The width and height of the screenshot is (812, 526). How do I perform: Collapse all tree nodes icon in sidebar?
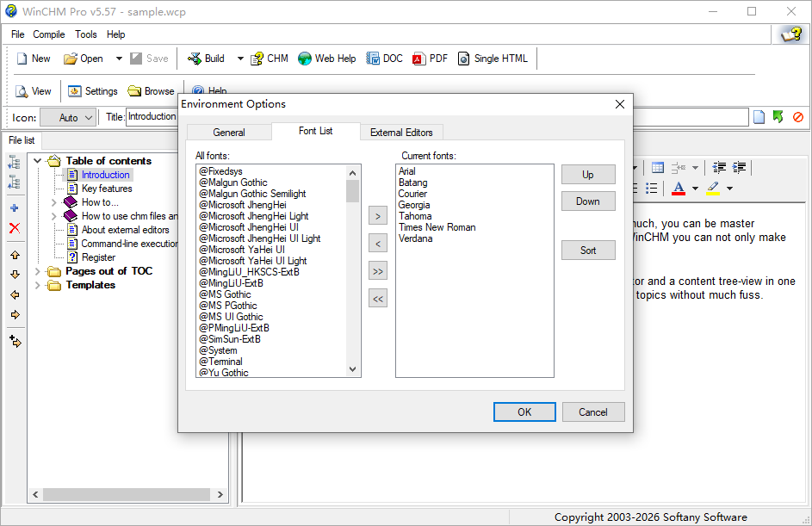tap(15, 183)
